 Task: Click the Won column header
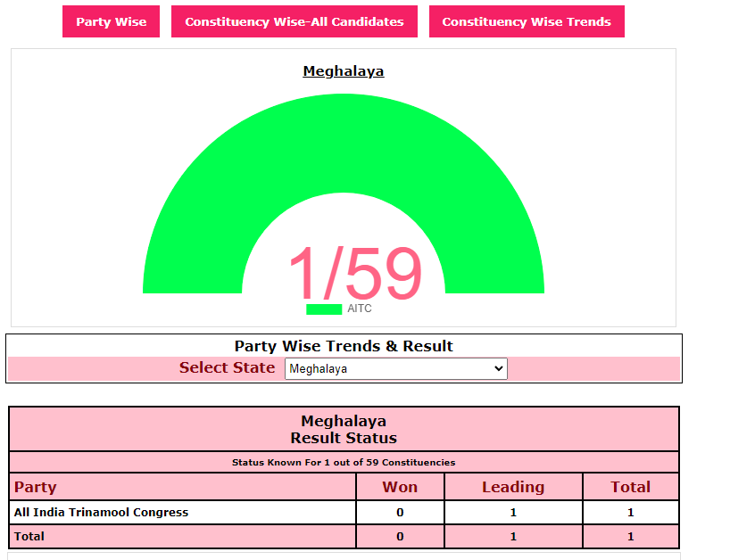click(x=400, y=487)
